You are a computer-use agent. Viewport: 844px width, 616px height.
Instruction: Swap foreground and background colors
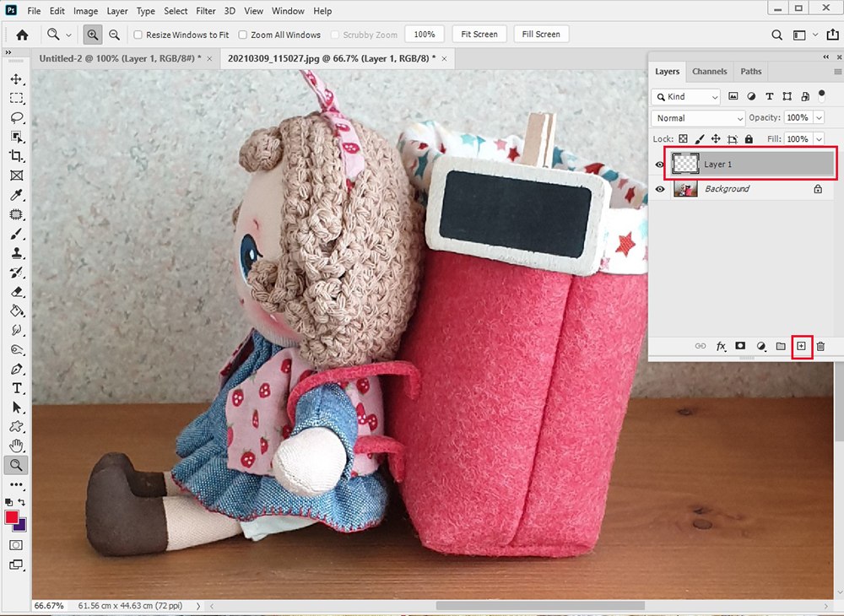click(x=22, y=501)
